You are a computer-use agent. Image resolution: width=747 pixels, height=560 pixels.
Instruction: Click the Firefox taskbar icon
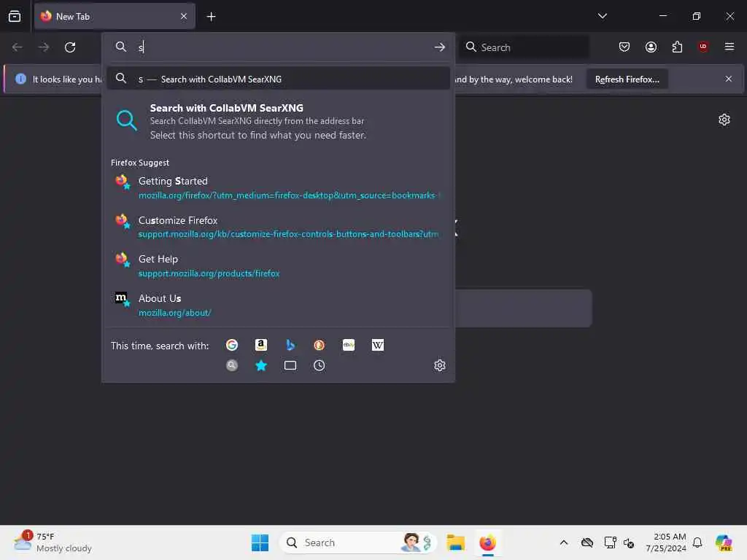pos(487,542)
